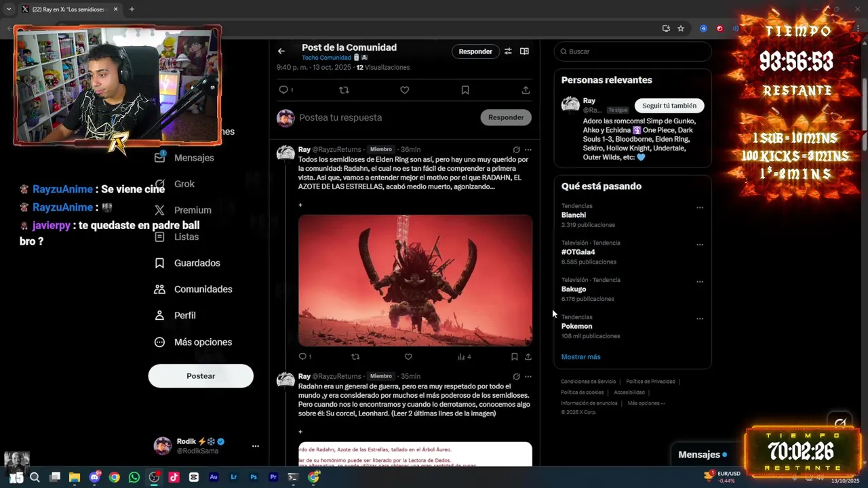Click Política de Privacidad footer link
Screen dimensions: 868x488
(x=650, y=382)
